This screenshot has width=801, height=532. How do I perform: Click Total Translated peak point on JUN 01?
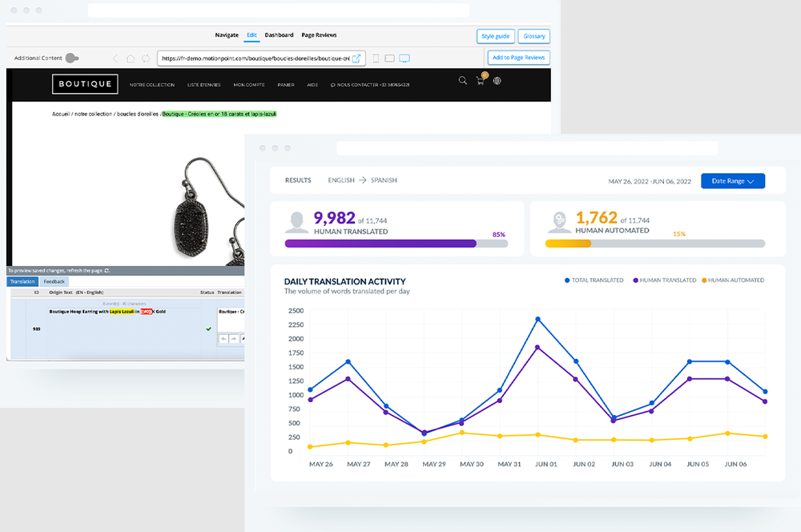click(538, 320)
